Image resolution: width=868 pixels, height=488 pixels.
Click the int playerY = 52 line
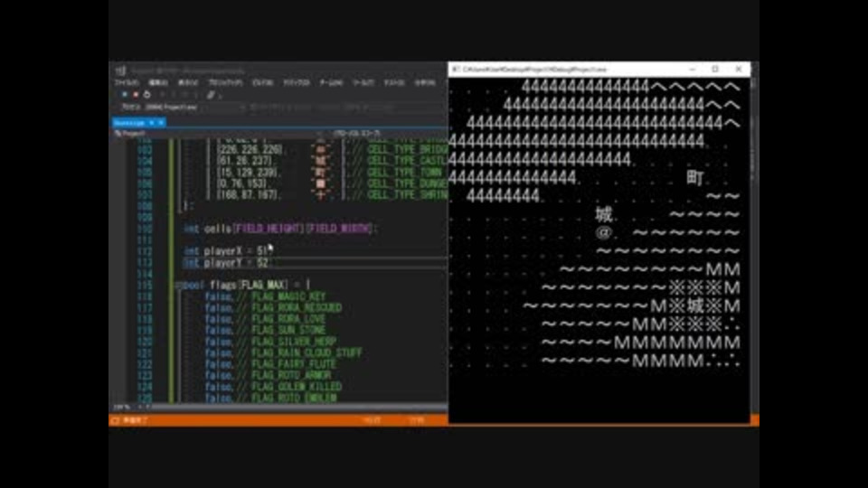pyautogui.click(x=227, y=263)
